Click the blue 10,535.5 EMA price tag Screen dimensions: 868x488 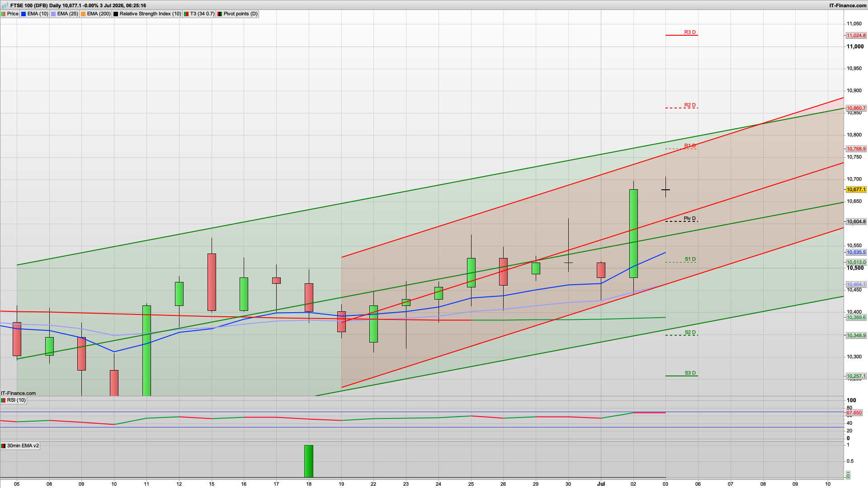tap(856, 253)
